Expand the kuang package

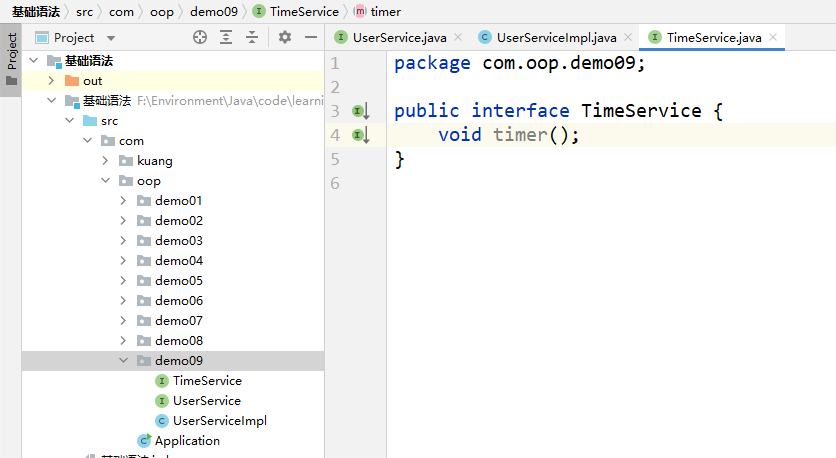pyautogui.click(x=106, y=160)
